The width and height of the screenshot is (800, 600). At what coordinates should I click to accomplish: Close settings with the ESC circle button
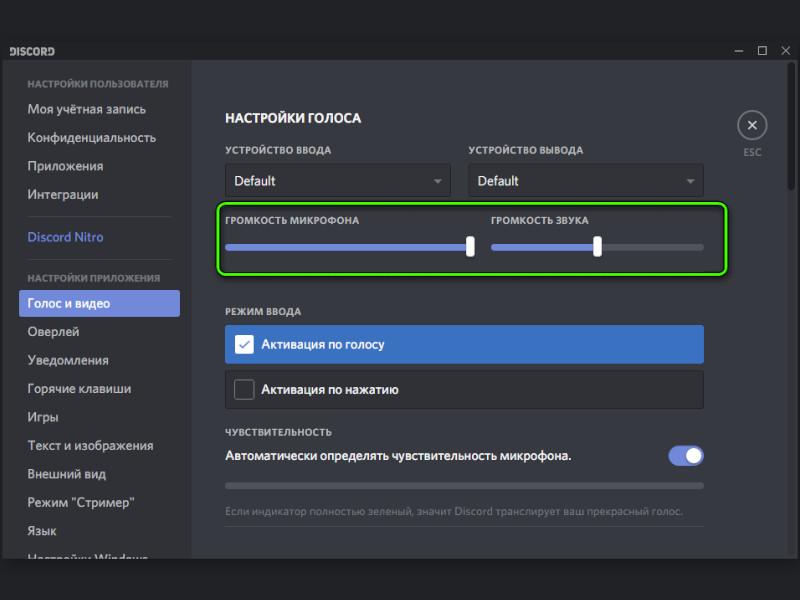pyautogui.click(x=752, y=126)
